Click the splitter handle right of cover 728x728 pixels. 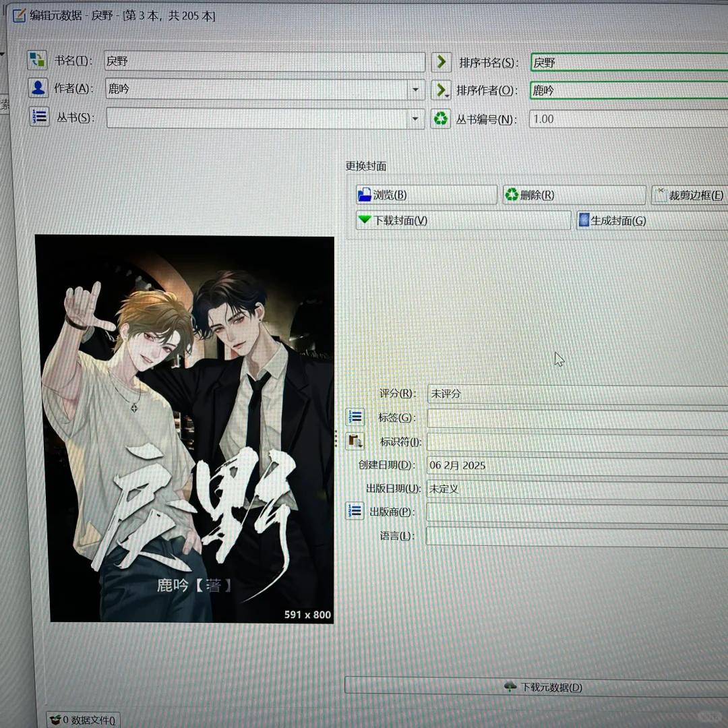(x=336, y=438)
